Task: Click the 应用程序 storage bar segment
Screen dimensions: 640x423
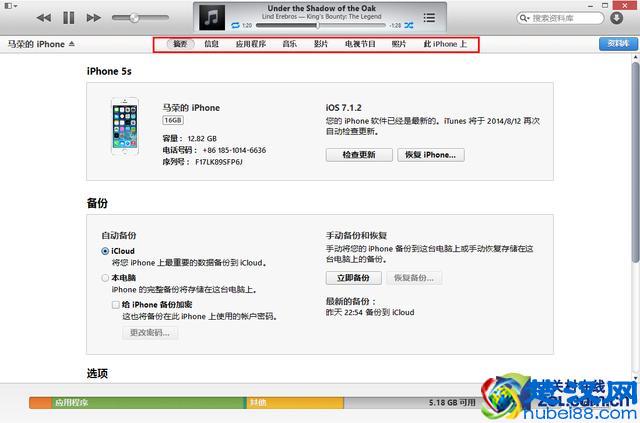Action: tap(149, 403)
